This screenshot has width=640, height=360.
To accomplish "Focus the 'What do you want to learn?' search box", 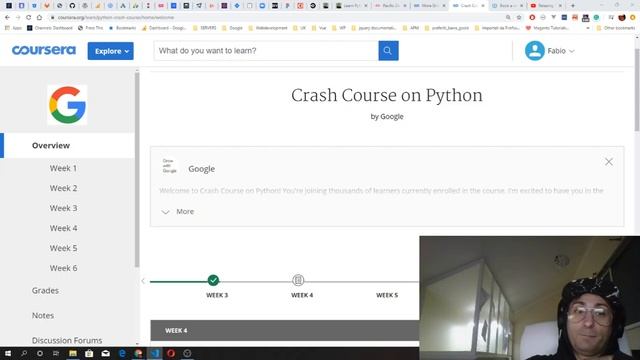I will [266, 51].
